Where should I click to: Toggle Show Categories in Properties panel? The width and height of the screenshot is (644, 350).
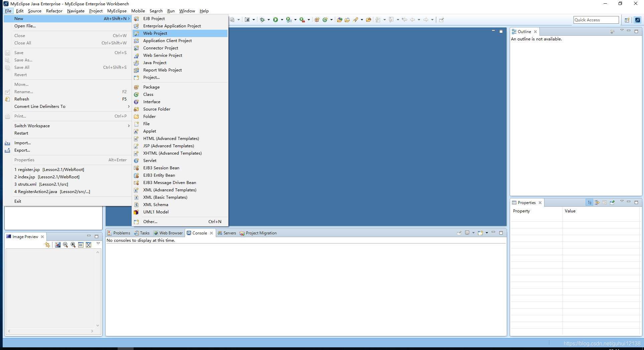coord(590,202)
